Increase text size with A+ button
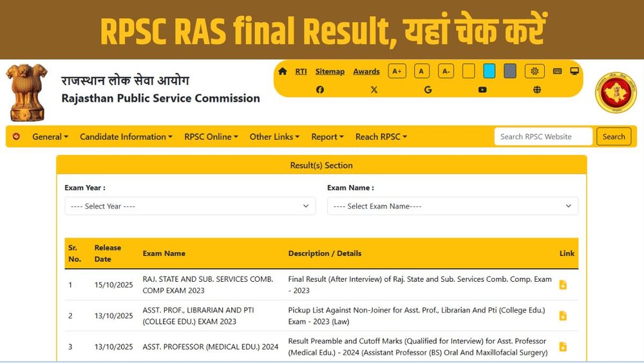The width and height of the screenshot is (644, 363). 397,72
